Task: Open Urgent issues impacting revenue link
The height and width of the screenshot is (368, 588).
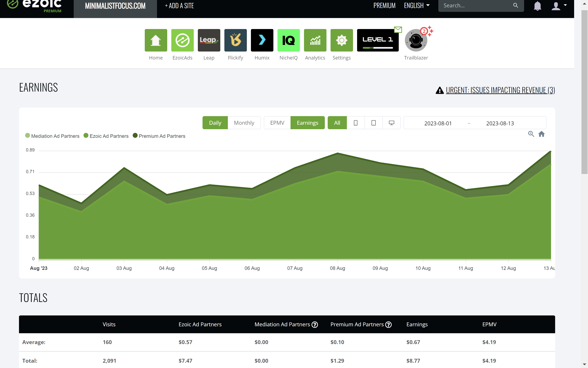Action: (500, 90)
